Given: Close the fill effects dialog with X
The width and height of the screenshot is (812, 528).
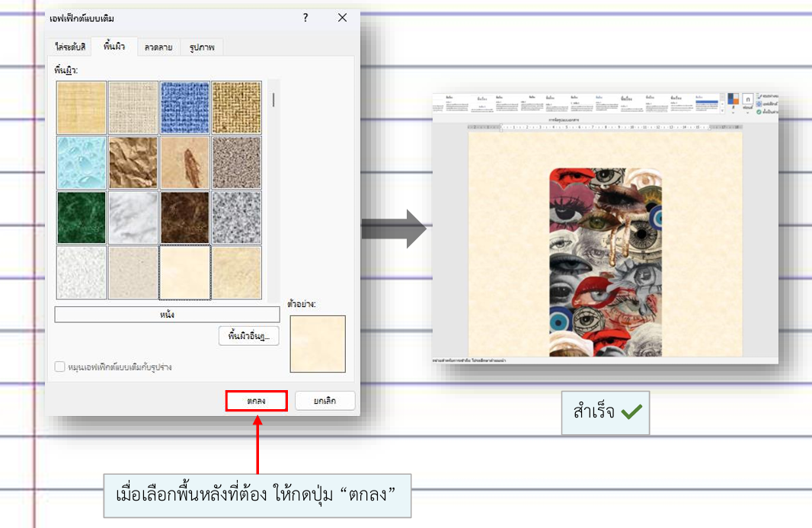Looking at the screenshot, I should pos(342,18).
